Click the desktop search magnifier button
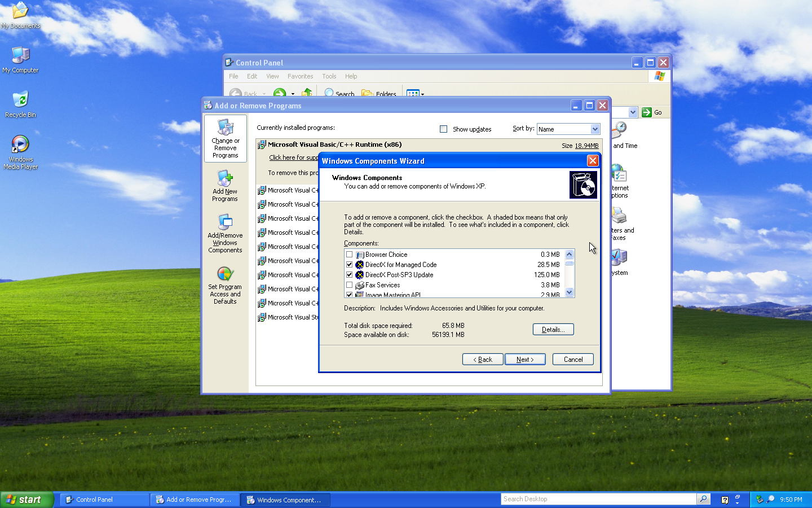Screen dimensions: 812x508 point(703,499)
